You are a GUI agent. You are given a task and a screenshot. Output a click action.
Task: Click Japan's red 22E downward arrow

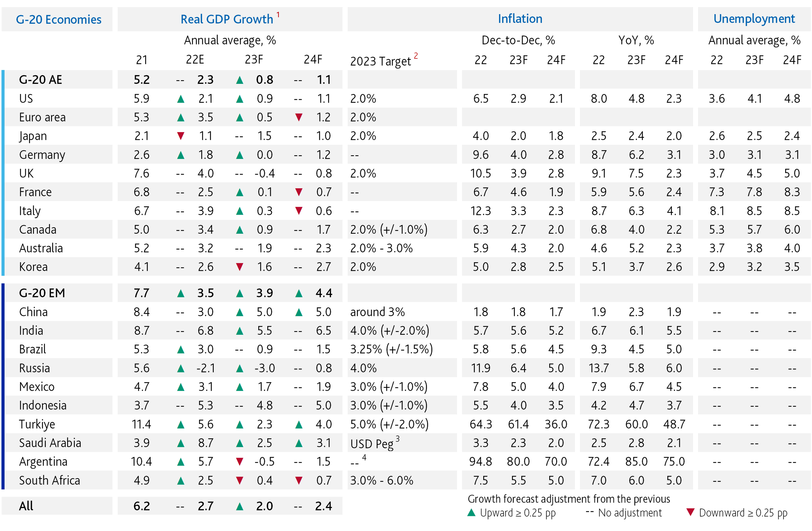pos(181,136)
